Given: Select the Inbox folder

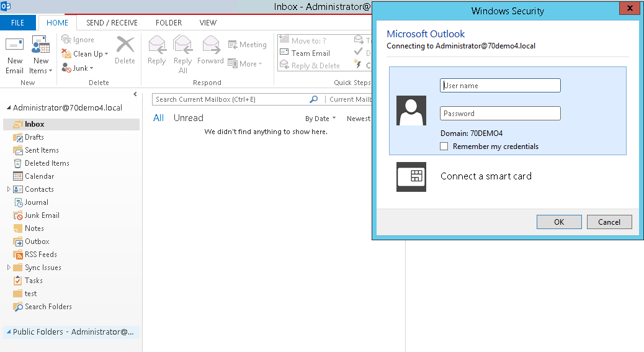Looking at the screenshot, I should pos(71,124).
